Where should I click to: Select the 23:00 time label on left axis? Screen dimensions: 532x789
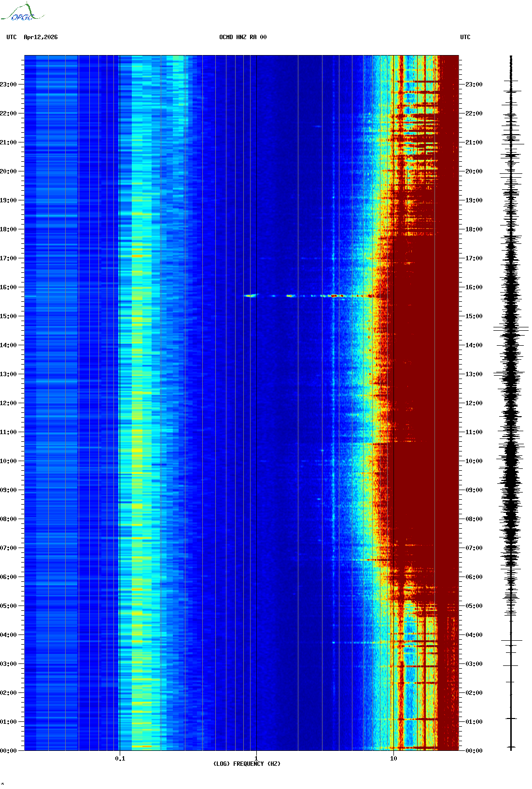click(8, 85)
